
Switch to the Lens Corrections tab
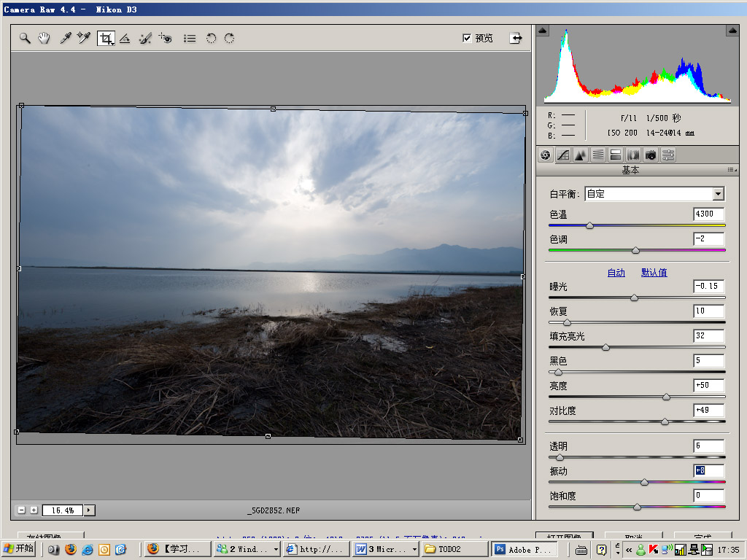pyautogui.click(x=633, y=155)
